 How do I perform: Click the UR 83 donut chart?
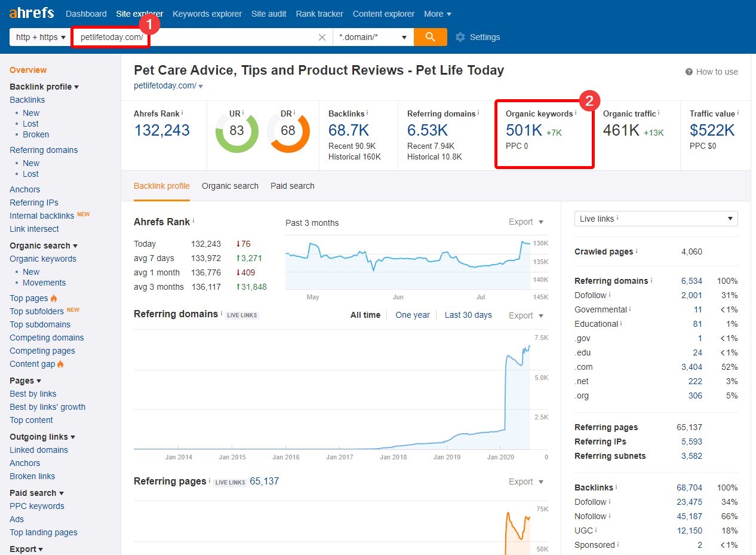tap(237, 130)
